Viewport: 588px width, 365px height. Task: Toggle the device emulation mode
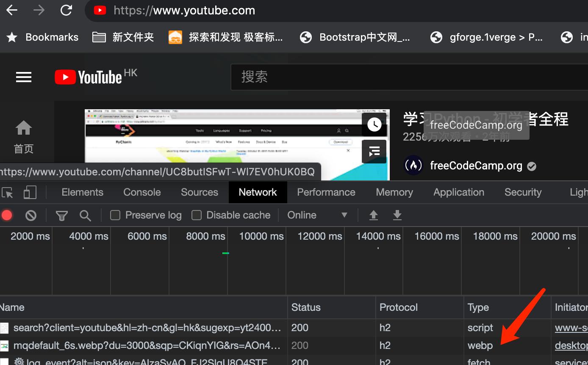[30, 192]
